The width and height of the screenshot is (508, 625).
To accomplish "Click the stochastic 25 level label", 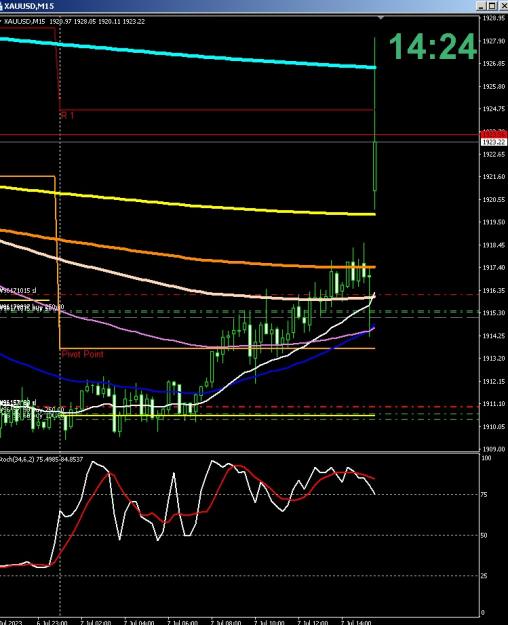I will point(484,576).
